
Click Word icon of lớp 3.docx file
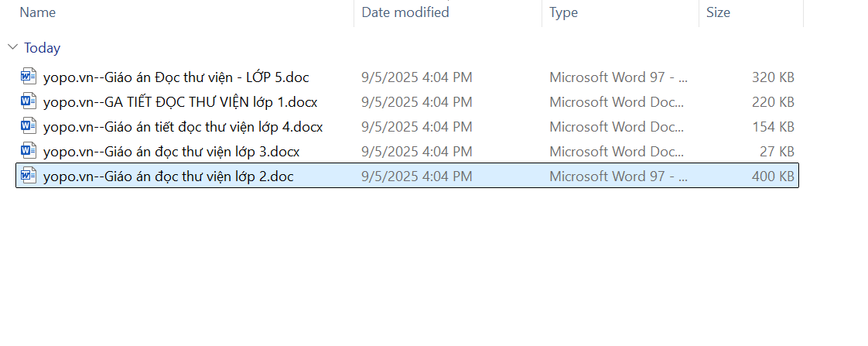tap(29, 151)
